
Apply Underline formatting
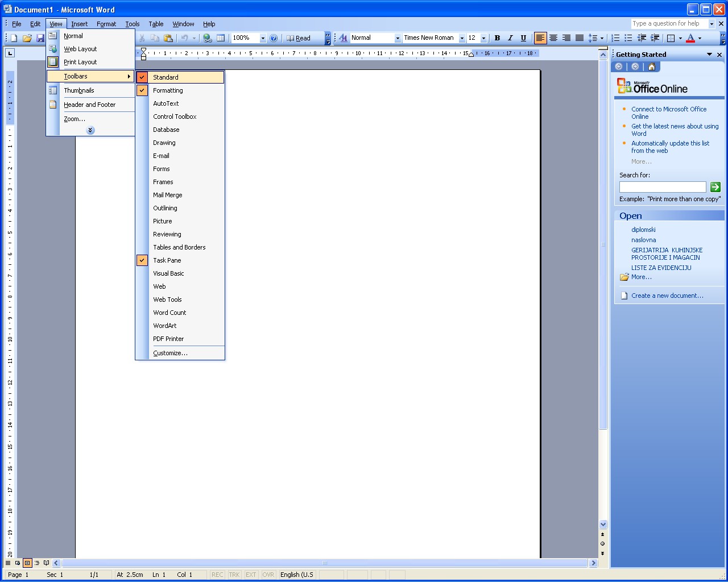(523, 38)
